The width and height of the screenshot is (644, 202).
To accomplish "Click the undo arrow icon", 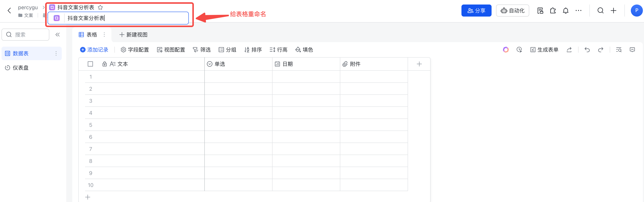I will (587, 50).
